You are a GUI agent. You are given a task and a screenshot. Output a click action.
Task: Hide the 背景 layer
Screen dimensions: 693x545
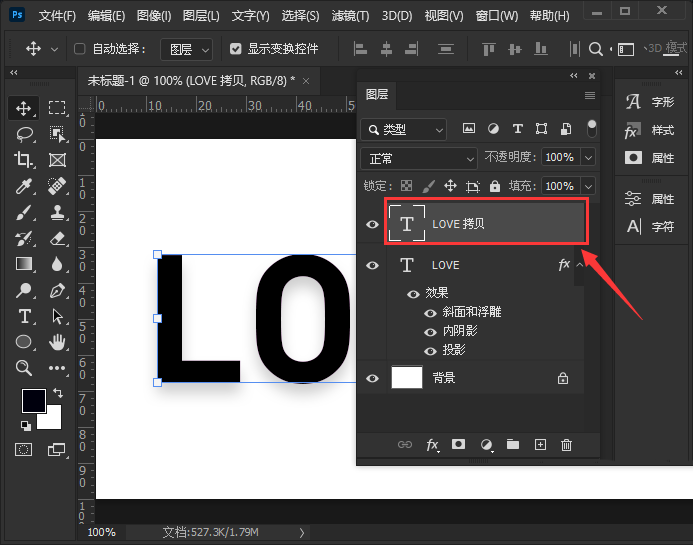[x=372, y=378]
